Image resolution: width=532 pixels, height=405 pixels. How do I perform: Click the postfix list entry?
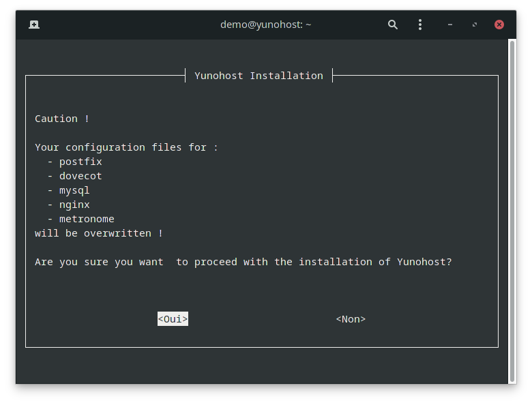point(80,162)
